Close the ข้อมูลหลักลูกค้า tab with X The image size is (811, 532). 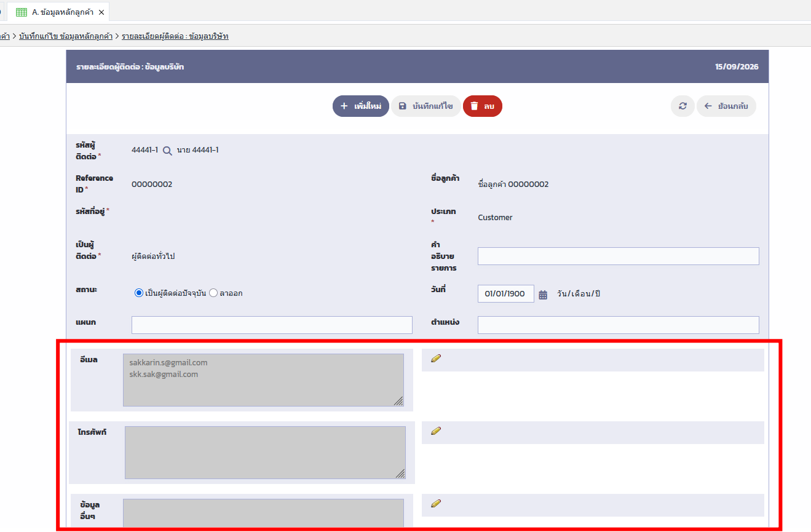coord(101,12)
